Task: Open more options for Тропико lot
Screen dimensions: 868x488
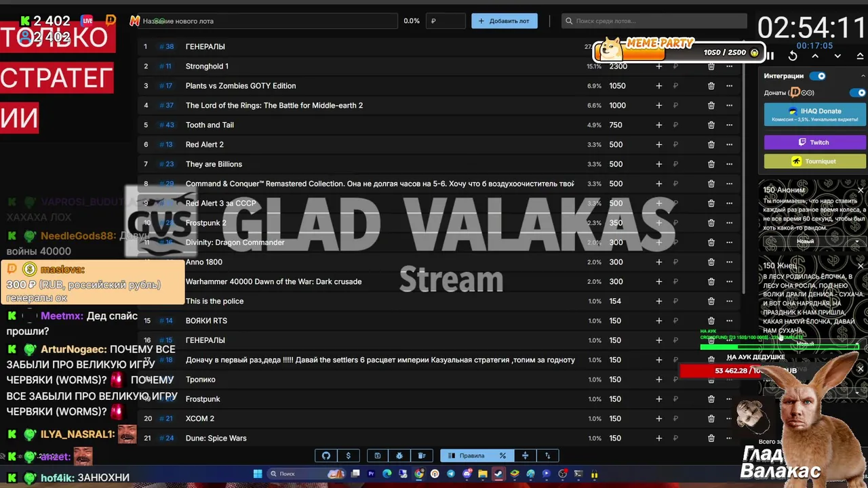Action: pos(729,380)
